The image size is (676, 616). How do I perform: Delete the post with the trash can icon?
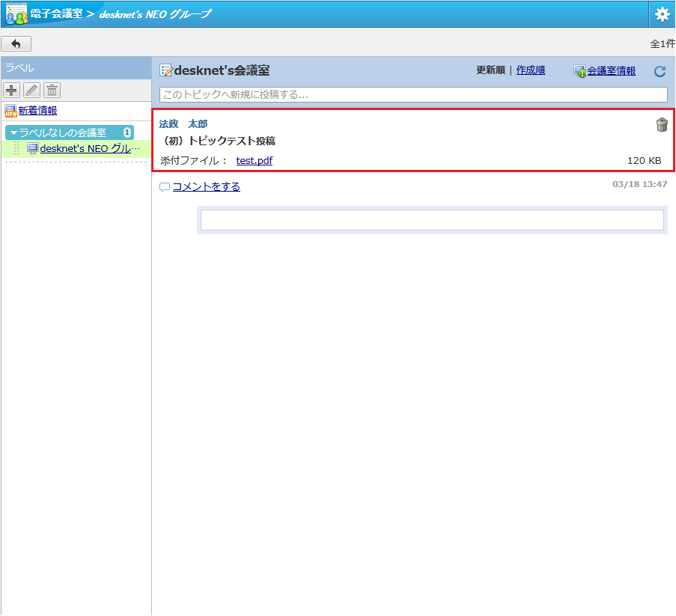point(662,124)
